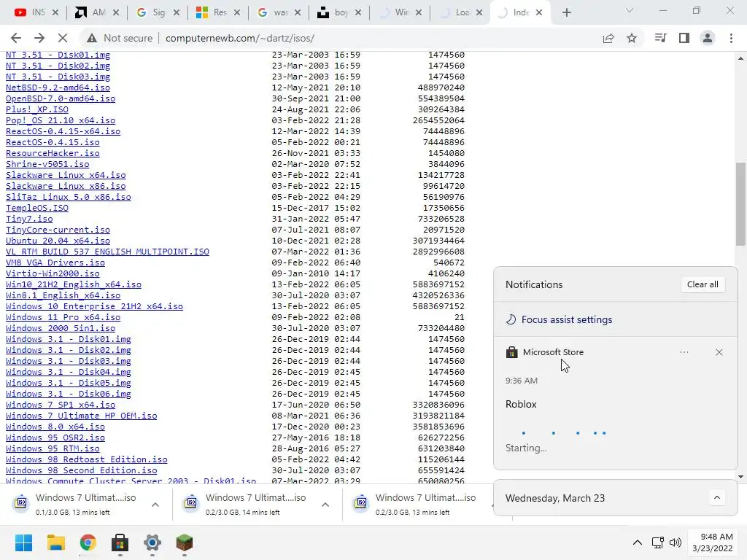Open Focus assist settings

560,319
